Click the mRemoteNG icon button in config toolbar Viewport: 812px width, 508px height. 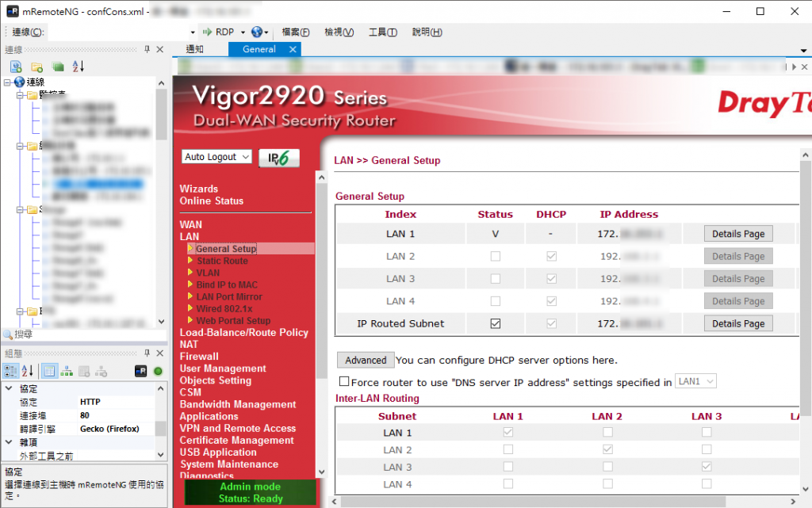point(141,371)
